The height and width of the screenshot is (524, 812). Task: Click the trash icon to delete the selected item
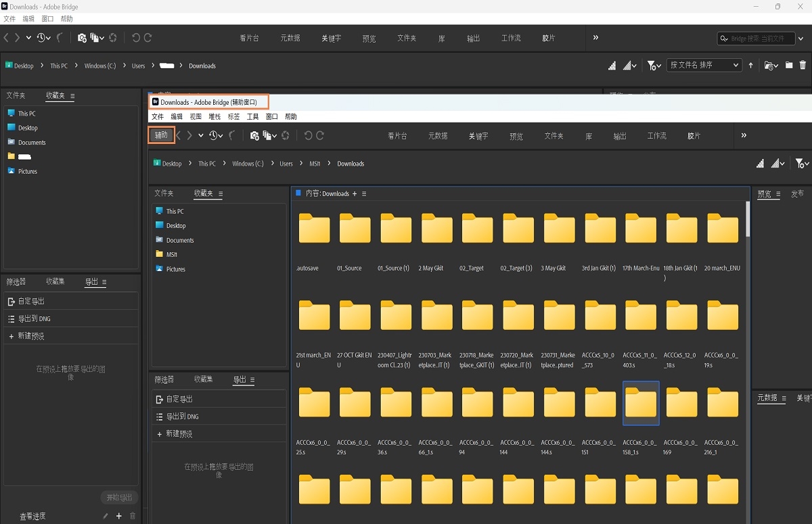coord(803,66)
